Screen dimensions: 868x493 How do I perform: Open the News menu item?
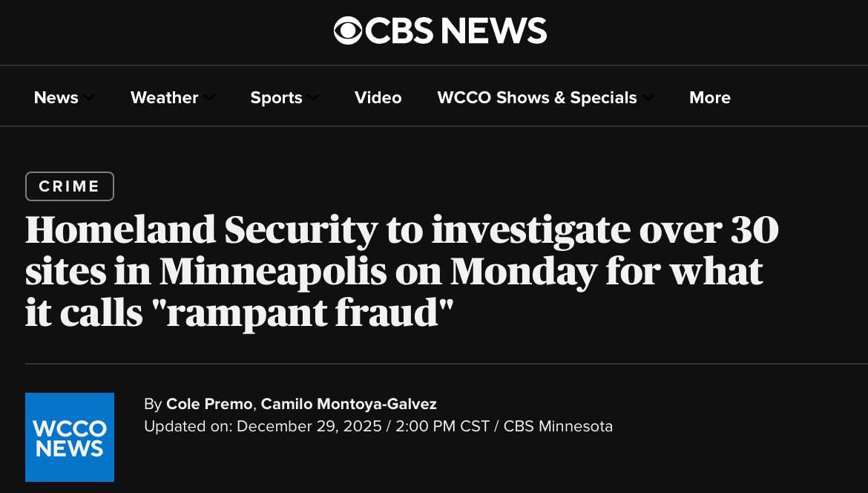point(56,97)
